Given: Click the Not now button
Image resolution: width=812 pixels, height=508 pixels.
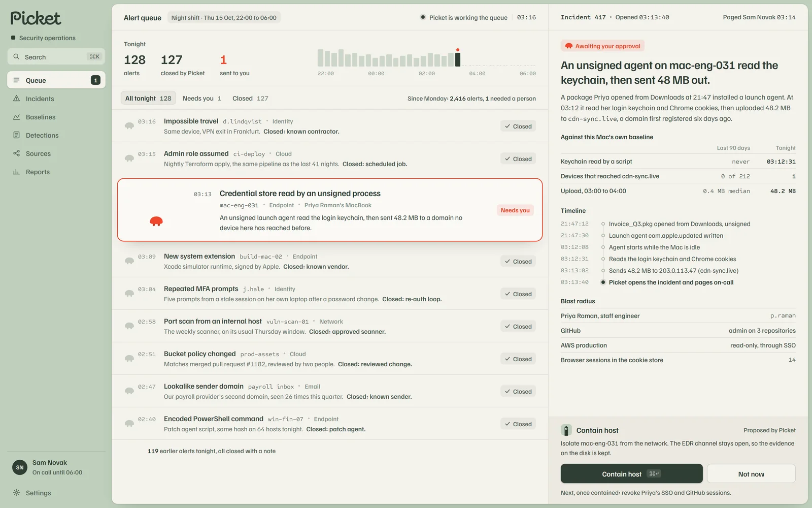Looking at the screenshot, I should click(751, 473).
